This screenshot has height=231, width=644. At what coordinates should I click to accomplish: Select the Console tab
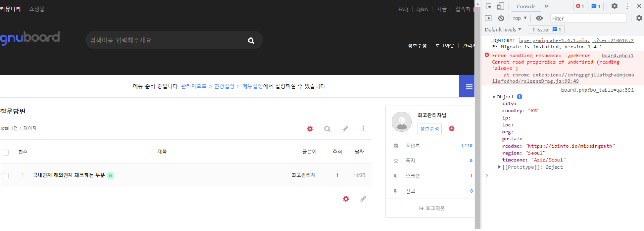coord(526,6)
